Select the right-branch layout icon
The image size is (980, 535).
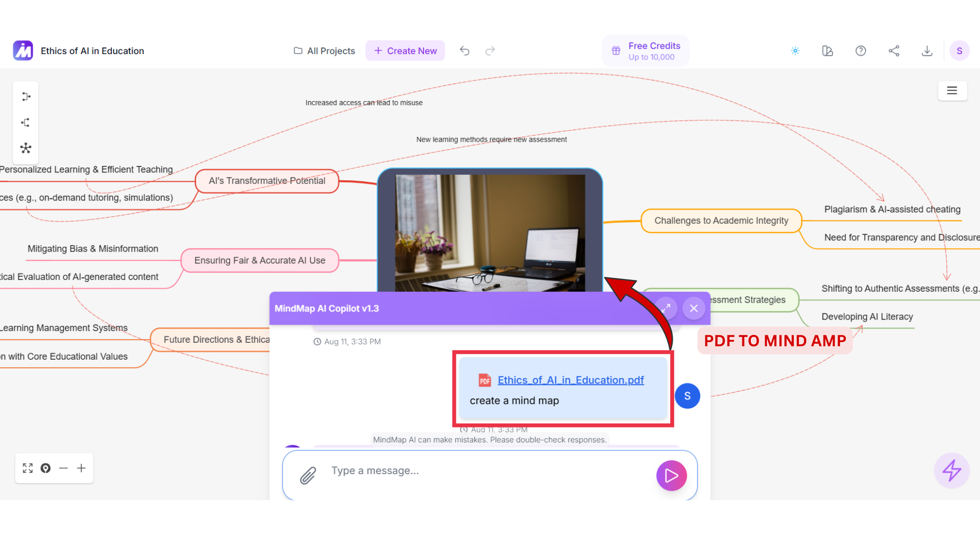(26, 97)
